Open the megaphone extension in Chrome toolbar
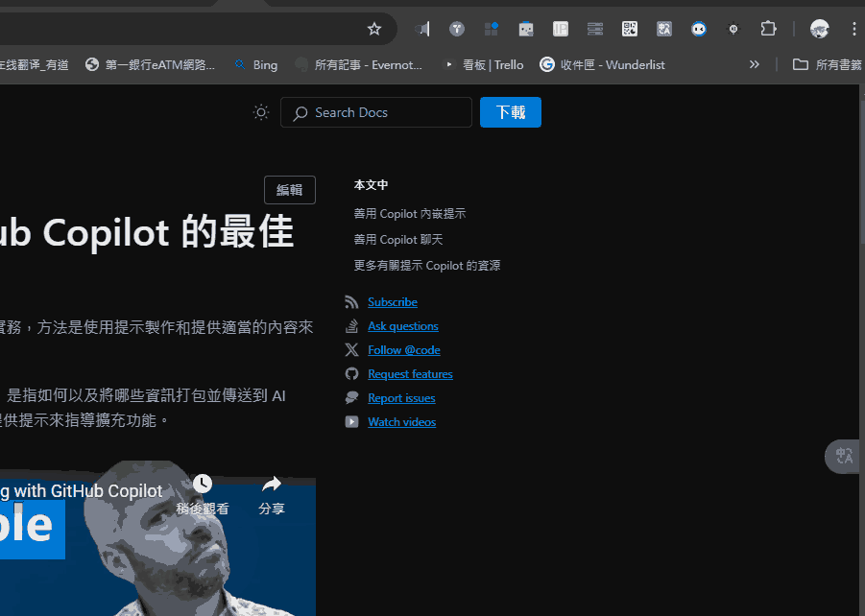 pyautogui.click(x=422, y=29)
